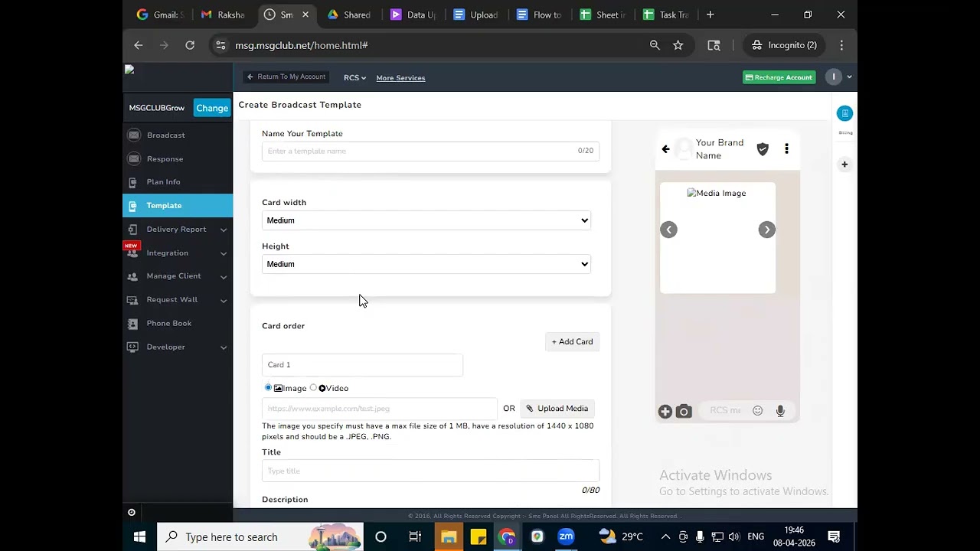Switch to the Data Up tab
The height and width of the screenshot is (551, 980).
pyautogui.click(x=413, y=15)
